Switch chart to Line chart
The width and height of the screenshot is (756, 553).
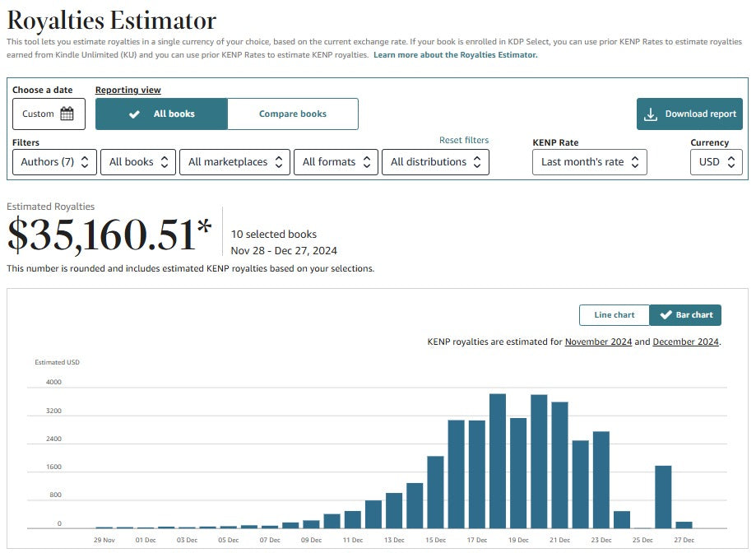(x=614, y=315)
